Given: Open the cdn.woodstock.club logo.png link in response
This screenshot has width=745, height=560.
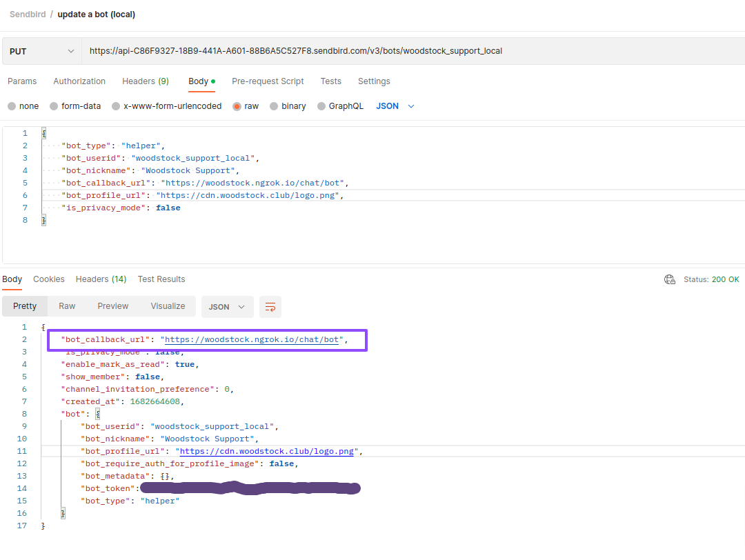Looking at the screenshot, I should [x=266, y=451].
